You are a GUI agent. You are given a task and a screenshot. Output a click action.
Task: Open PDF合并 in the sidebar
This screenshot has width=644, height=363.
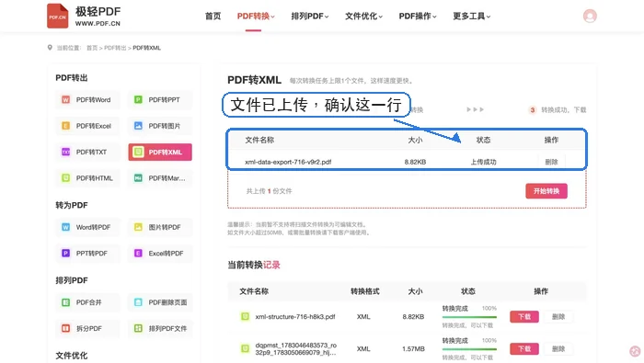point(87,302)
